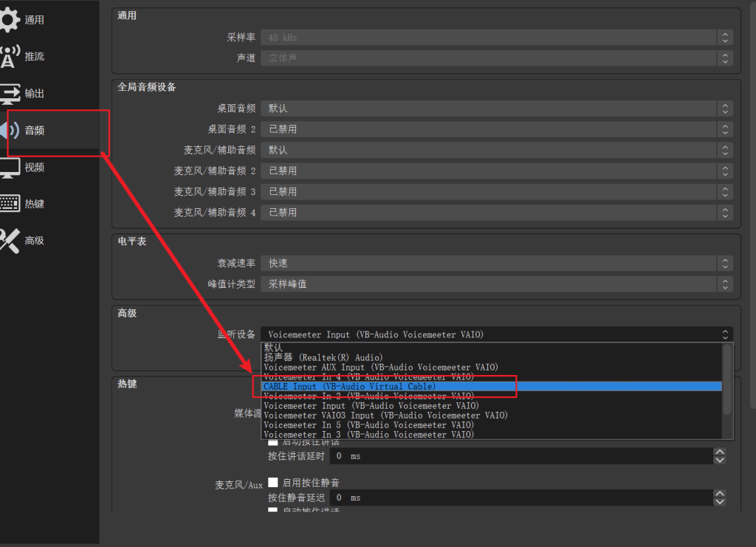Open the 衰减速率 decay rate dropdown

[x=497, y=263]
